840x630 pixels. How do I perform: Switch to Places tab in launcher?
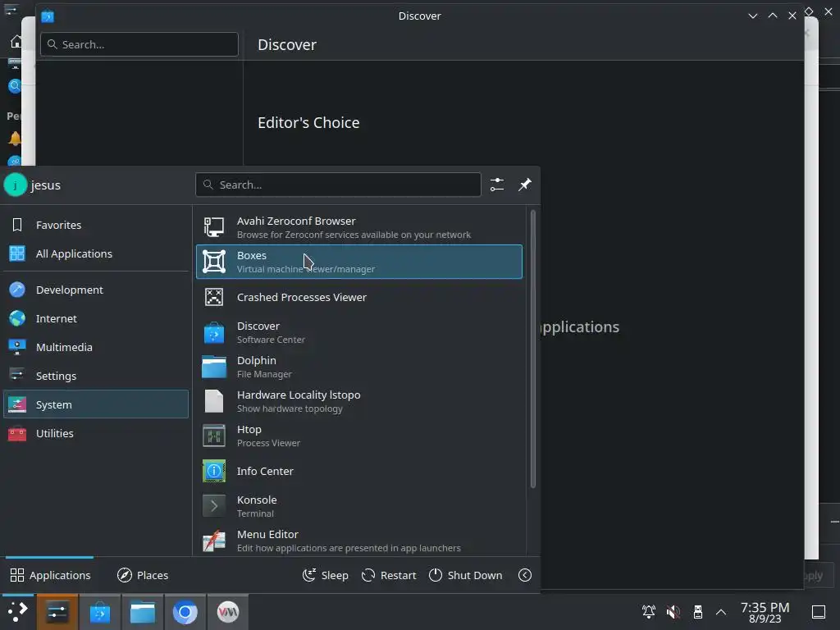tap(143, 575)
